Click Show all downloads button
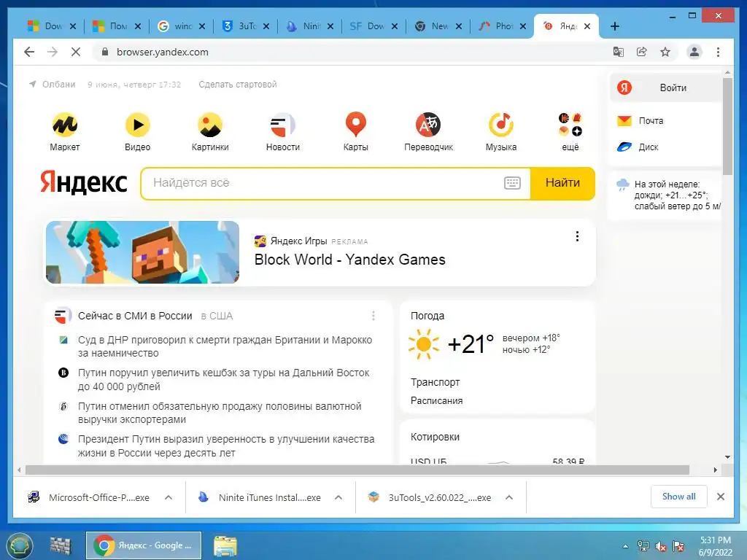Image resolution: width=747 pixels, height=560 pixels. coord(679,497)
